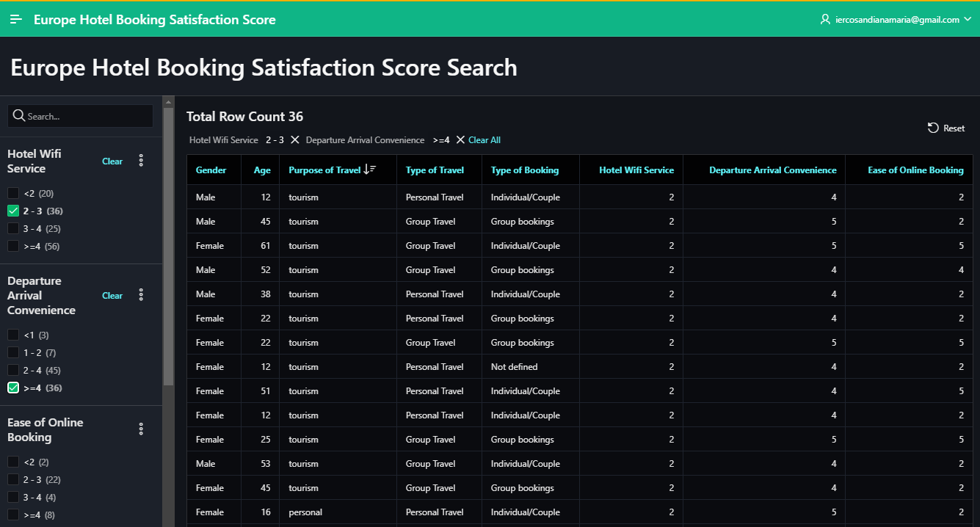Open Hotel Wifi Service facet options menu
Viewport: 980px width, 527px height.
click(141, 161)
